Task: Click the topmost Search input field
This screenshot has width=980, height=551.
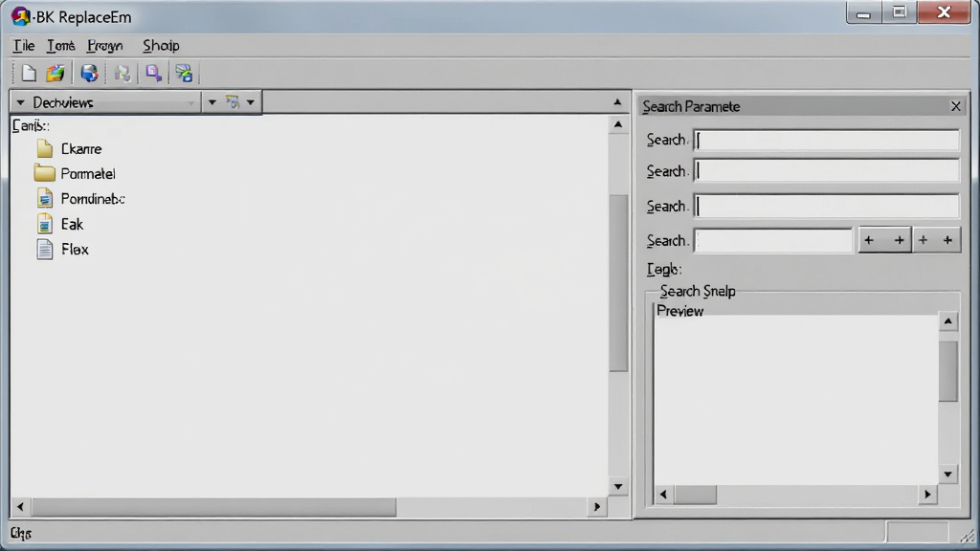Action: click(x=827, y=140)
